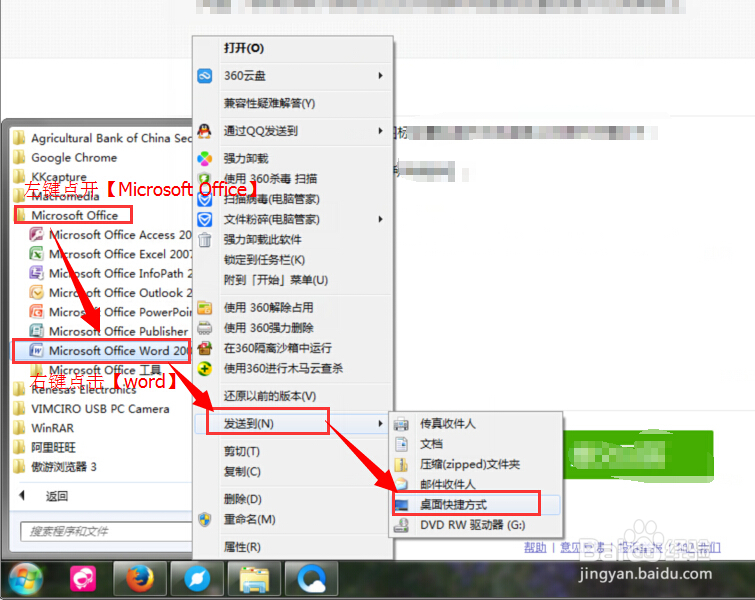Image resolution: width=755 pixels, height=600 pixels.
Task: Select 扫描病毒(电脑管家)
Action: [272, 199]
